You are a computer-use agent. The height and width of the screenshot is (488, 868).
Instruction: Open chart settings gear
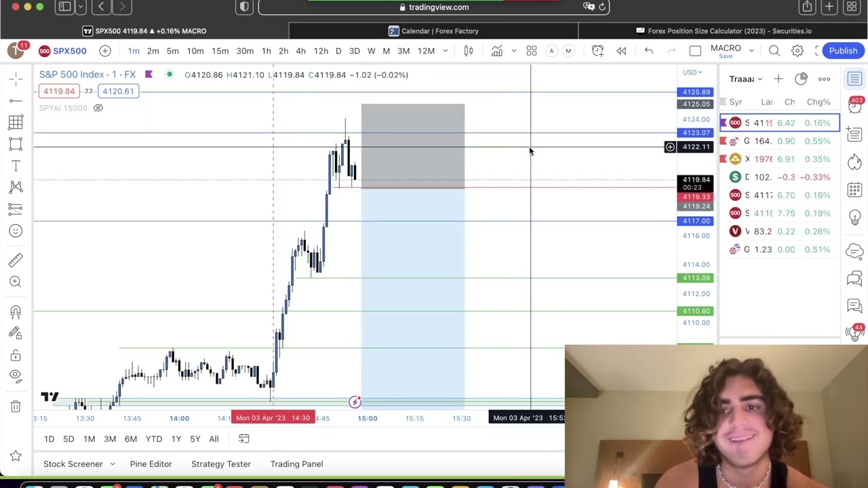(797, 51)
